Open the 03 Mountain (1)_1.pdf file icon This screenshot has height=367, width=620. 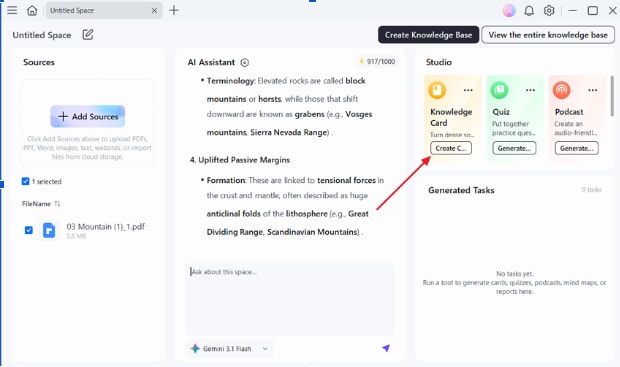coord(49,230)
